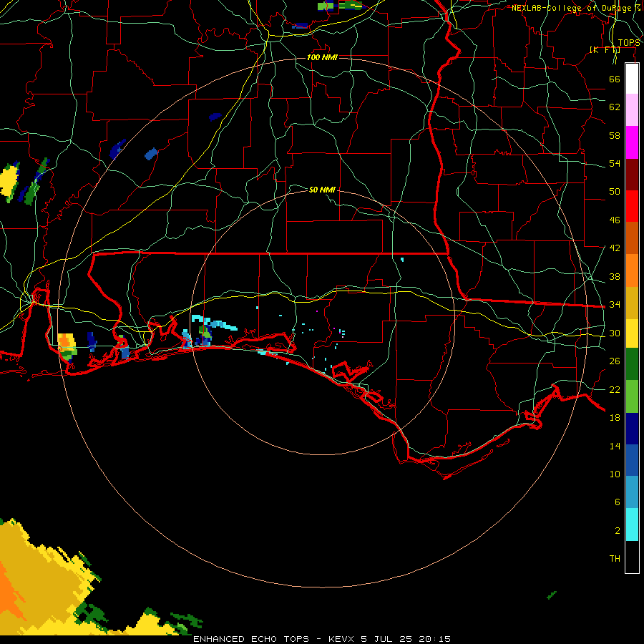The width and height of the screenshot is (644, 644).
Task: Click the gold legend swatch beside 34
Action: tap(632, 303)
